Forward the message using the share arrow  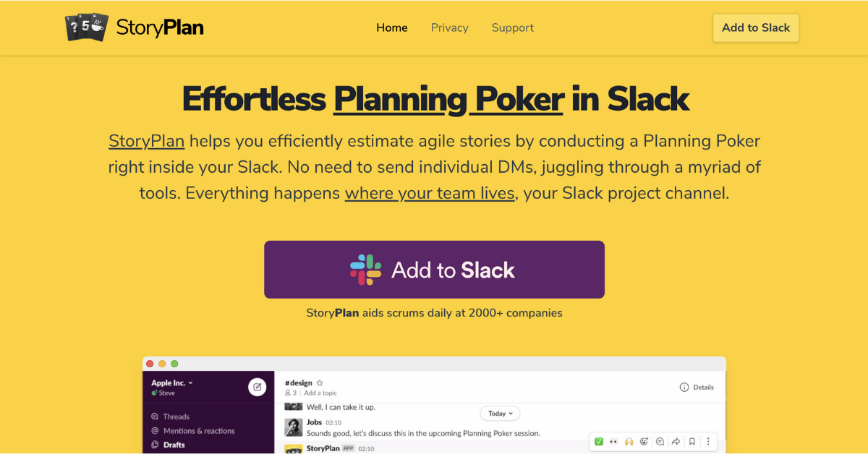point(676,441)
